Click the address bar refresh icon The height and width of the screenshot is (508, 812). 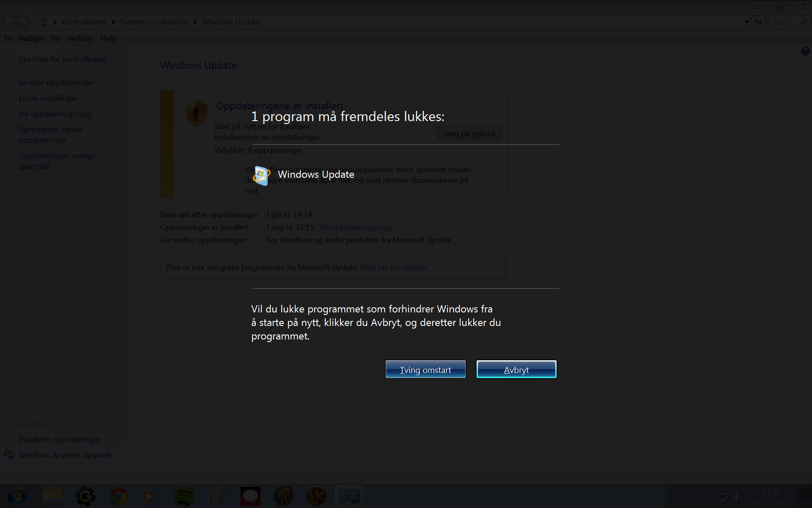point(759,22)
